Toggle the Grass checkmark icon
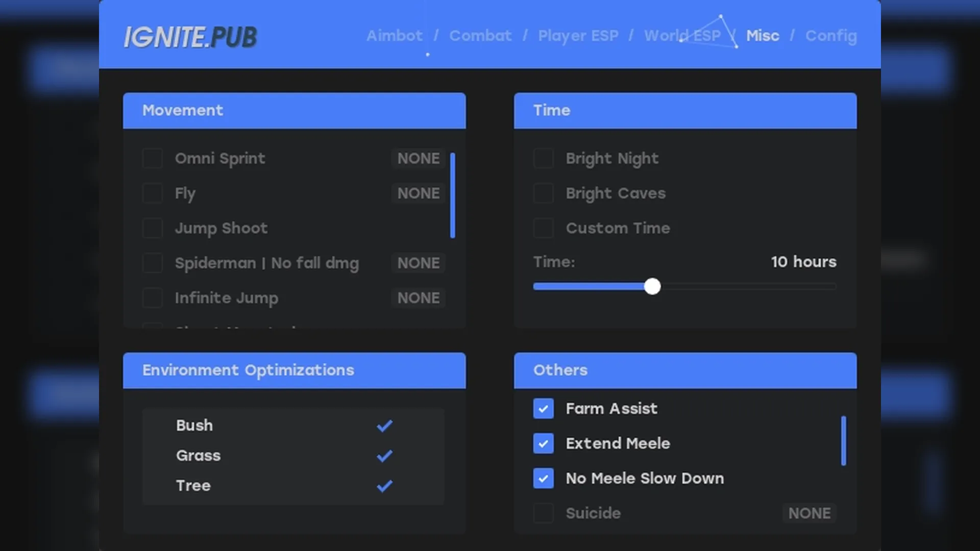This screenshot has width=980, height=551. click(x=384, y=456)
